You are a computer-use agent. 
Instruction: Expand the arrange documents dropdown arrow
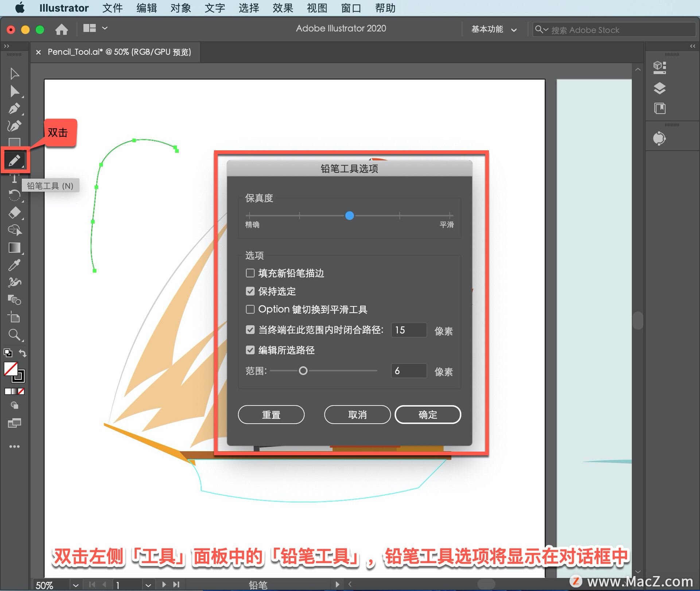(105, 28)
